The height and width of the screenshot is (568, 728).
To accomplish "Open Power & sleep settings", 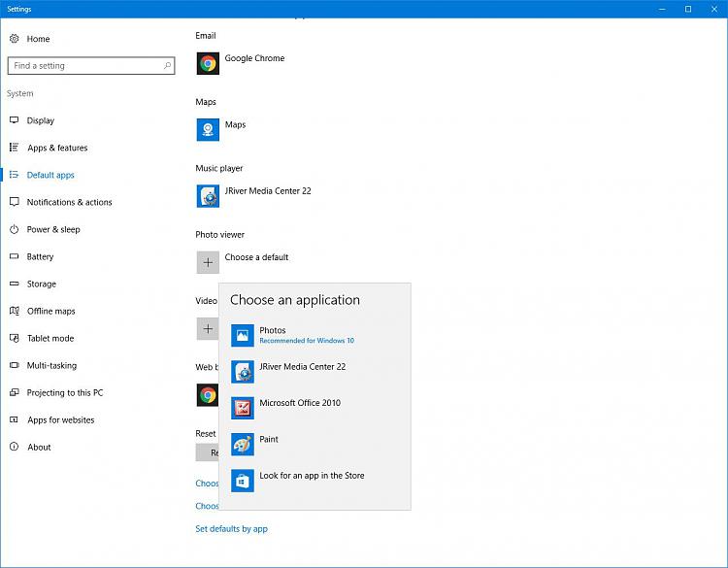I will [53, 229].
